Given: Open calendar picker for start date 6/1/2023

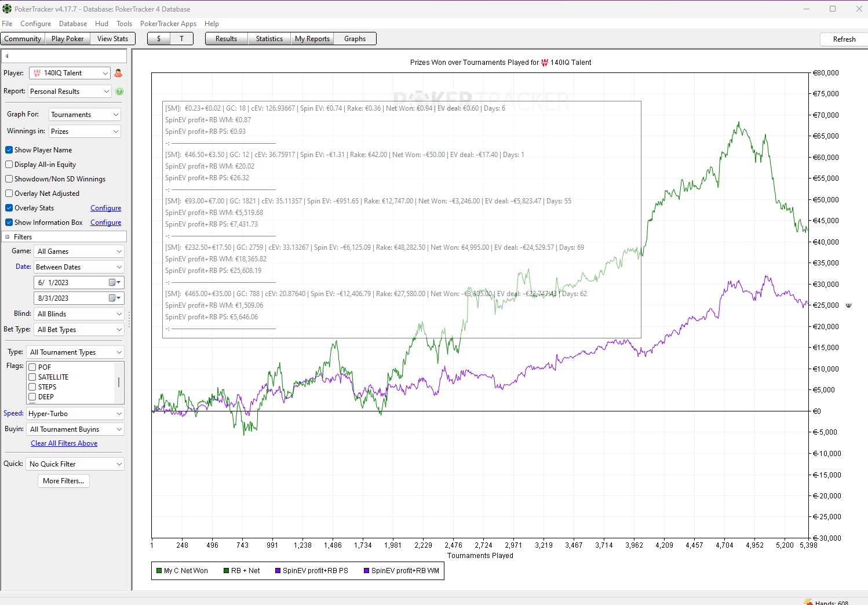Looking at the screenshot, I should [114, 283].
